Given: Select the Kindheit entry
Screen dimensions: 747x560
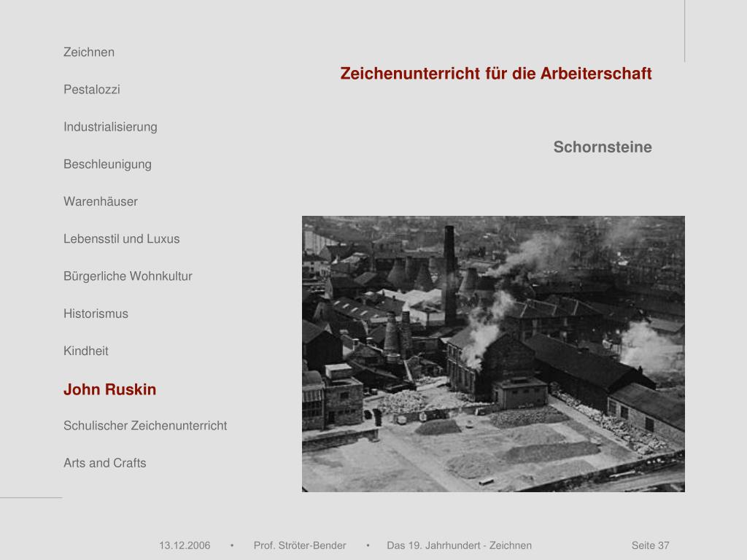Looking at the screenshot, I should 86,351.
